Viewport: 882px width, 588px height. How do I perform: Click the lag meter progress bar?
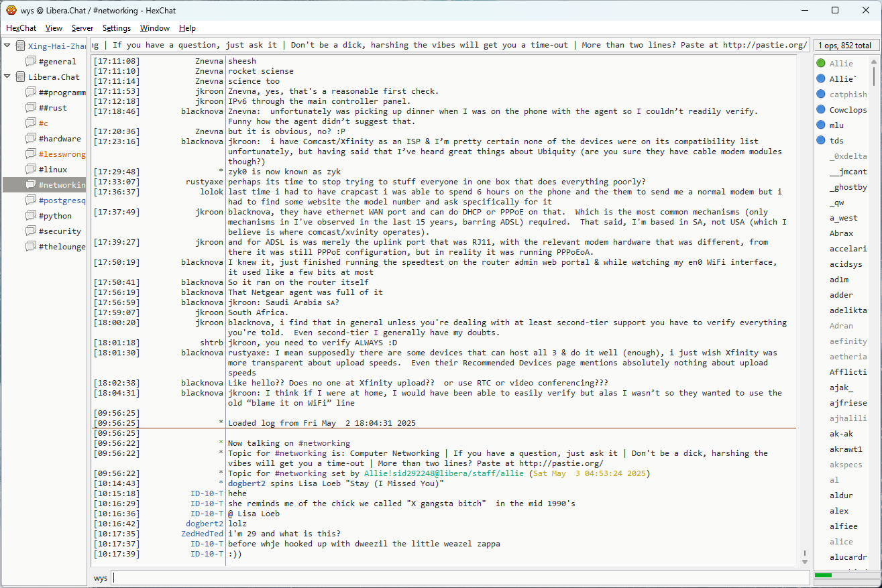(844, 575)
